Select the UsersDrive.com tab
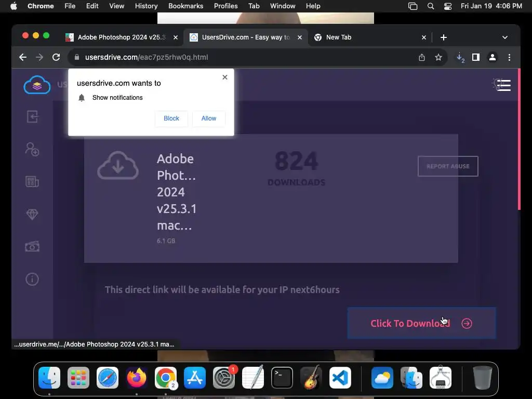Image resolution: width=532 pixels, height=399 pixels. (246, 37)
